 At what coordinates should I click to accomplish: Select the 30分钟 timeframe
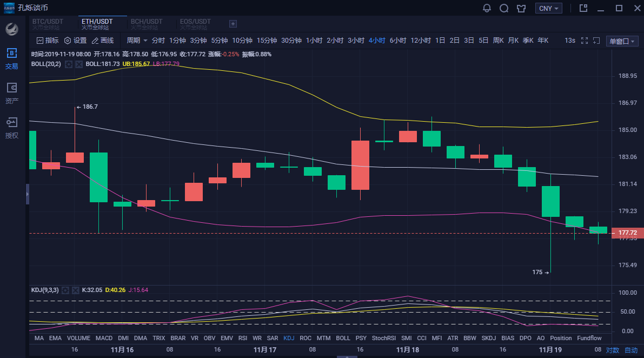pos(291,40)
